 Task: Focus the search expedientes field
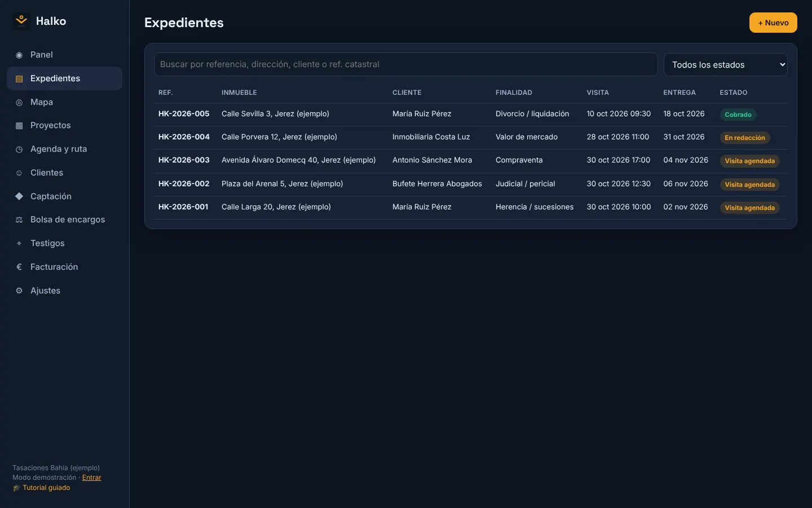coord(405,64)
